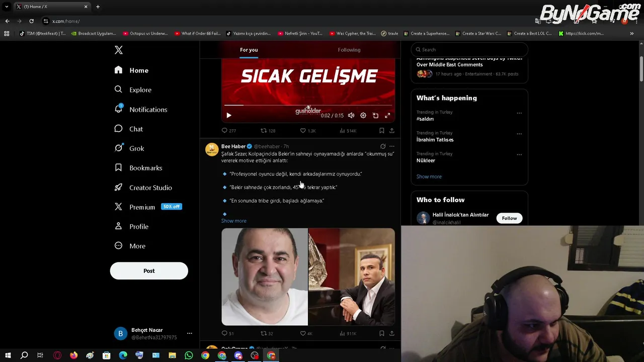This screenshot has height=362, width=644.
Task: Click the X logo in the sidebar
Action: pos(119,50)
